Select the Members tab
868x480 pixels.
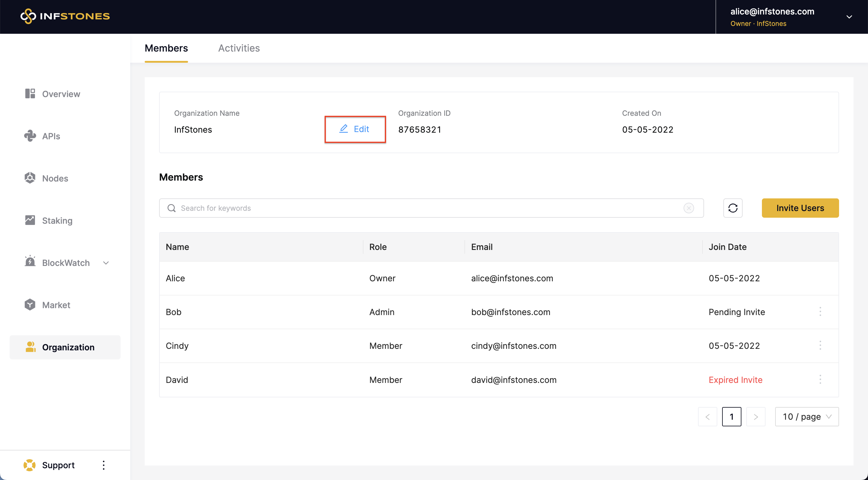click(166, 48)
